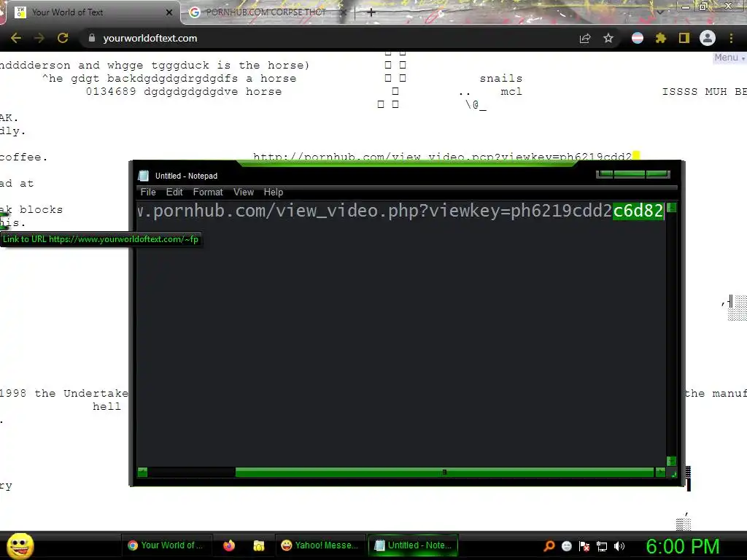Go back using browser back arrow
Viewport: 747px width, 560px height.
(16, 38)
